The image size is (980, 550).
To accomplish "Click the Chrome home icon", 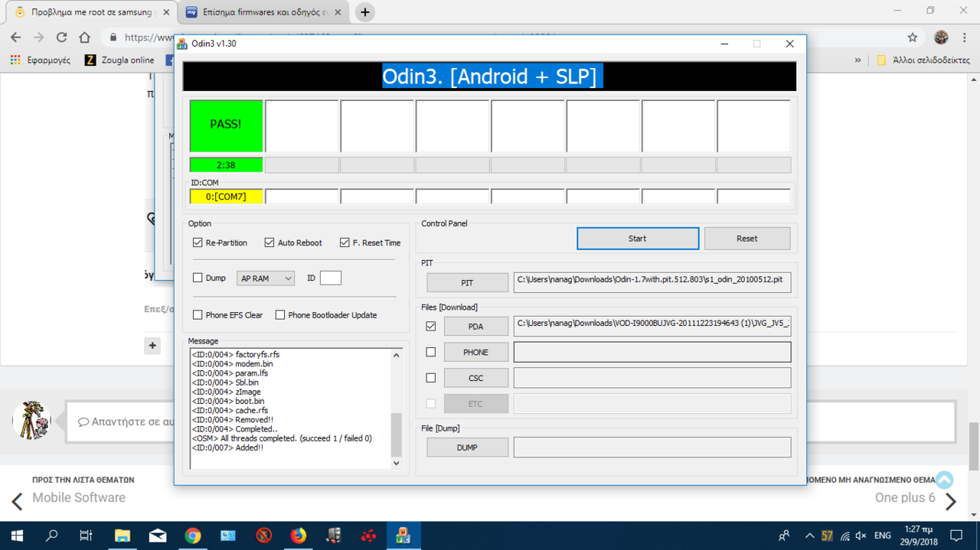I will 85,37.
